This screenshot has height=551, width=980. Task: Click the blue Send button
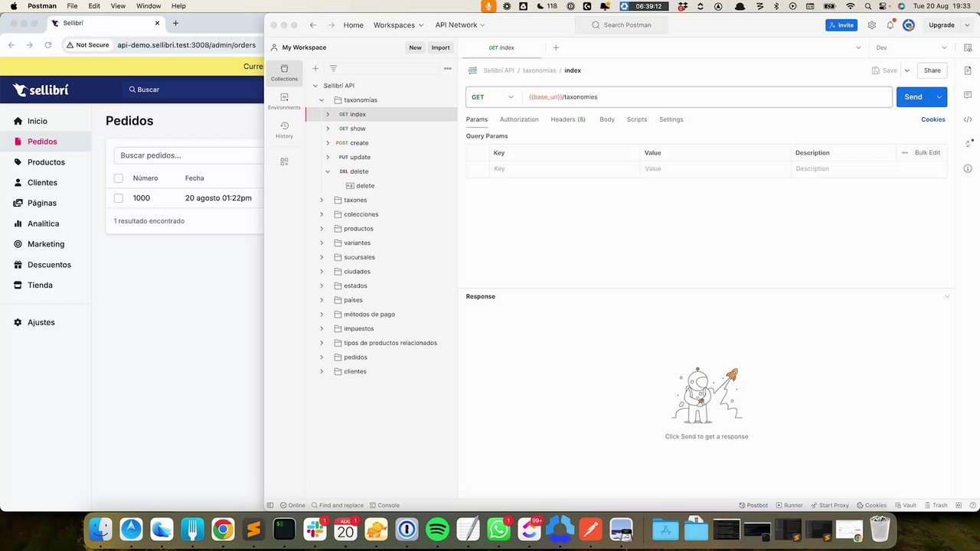coord(913,97)
